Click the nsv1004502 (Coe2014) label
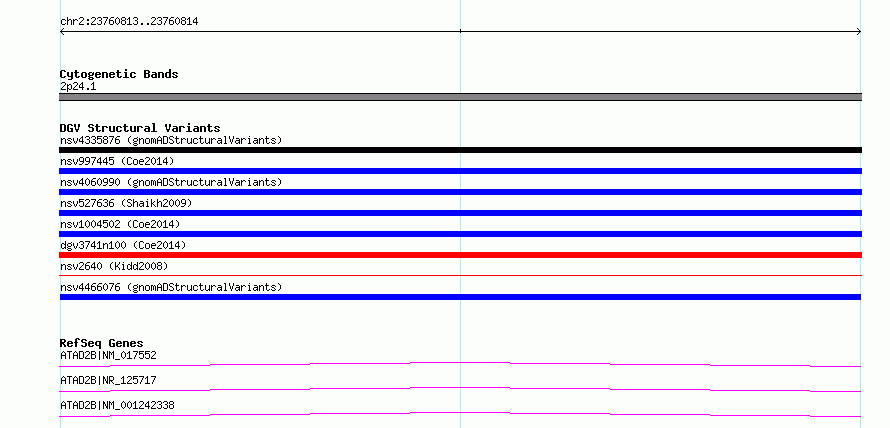 pyautogui.click(x=120, y=224)
